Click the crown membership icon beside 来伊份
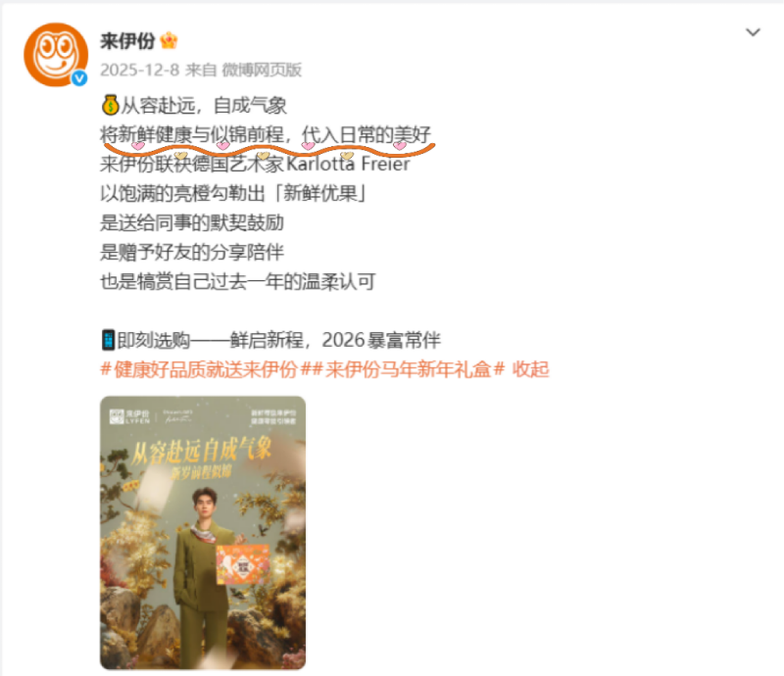The height and width of the screenshot is (676, 784). (x=169, y=40)
